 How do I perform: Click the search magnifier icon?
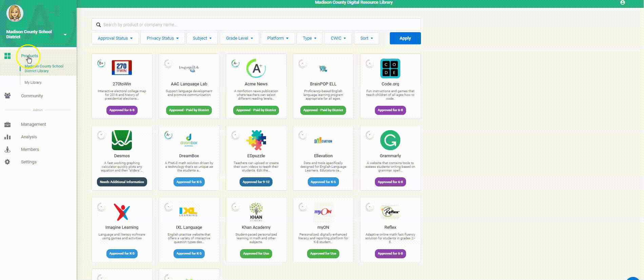[x=98, y=25]
